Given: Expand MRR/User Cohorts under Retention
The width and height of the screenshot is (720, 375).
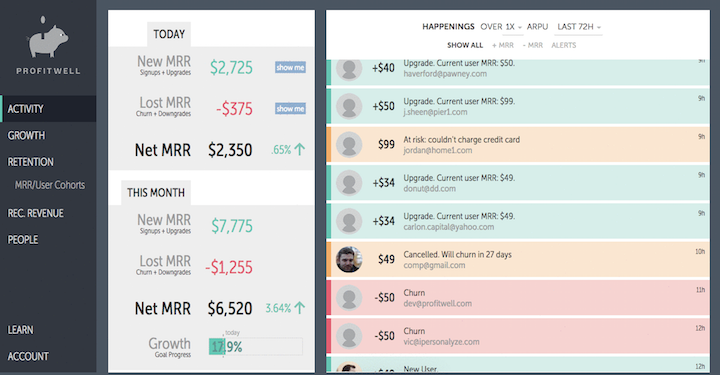Looking at the screenshot, I should pyautogui.click(x=50, y=185).
